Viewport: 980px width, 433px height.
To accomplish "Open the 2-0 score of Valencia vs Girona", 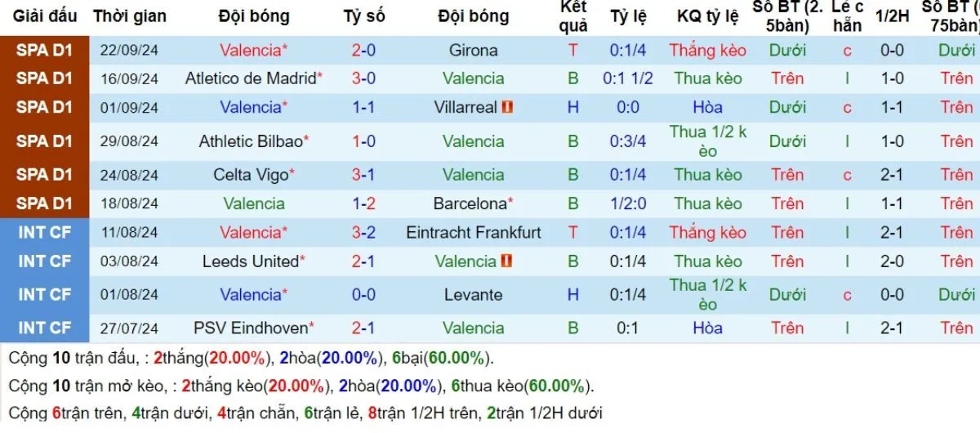I will [363, 50].
